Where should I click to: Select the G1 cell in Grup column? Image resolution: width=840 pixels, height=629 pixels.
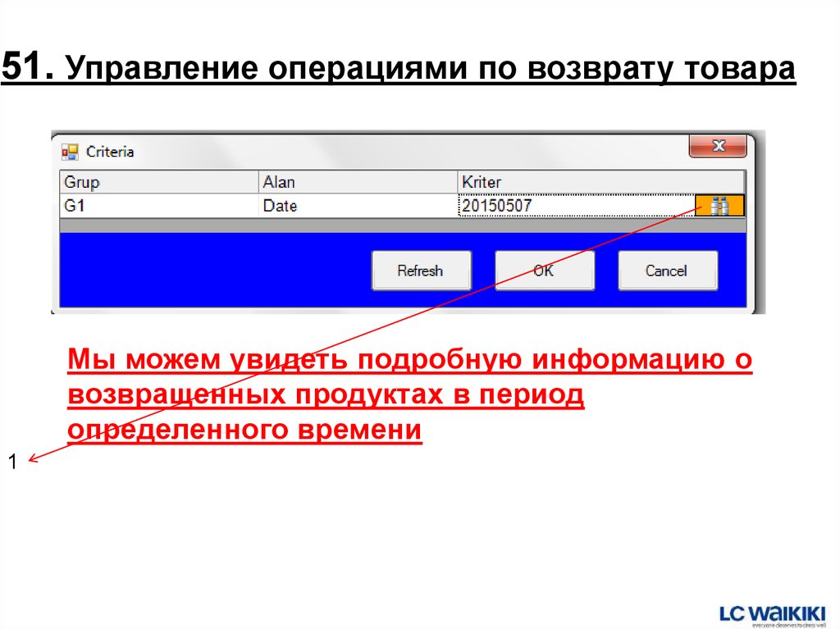[159, 206]
